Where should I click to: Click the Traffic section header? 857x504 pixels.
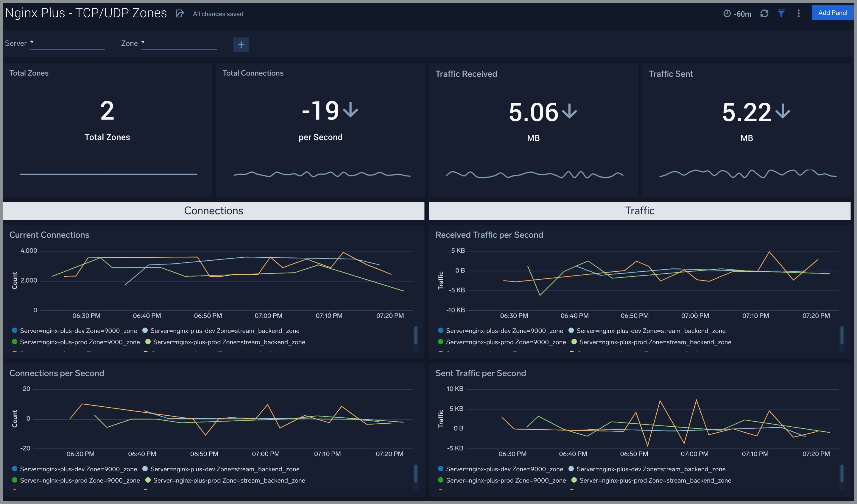639,211
